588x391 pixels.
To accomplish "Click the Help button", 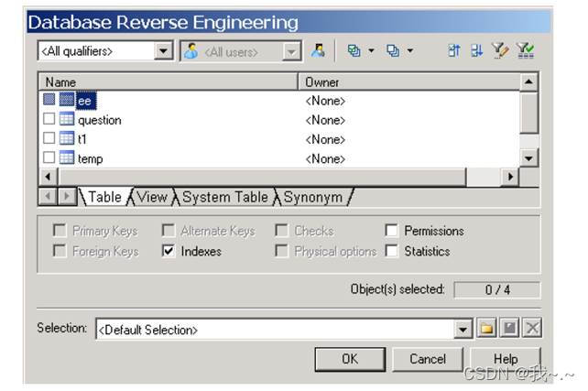I will click(506, 359).
